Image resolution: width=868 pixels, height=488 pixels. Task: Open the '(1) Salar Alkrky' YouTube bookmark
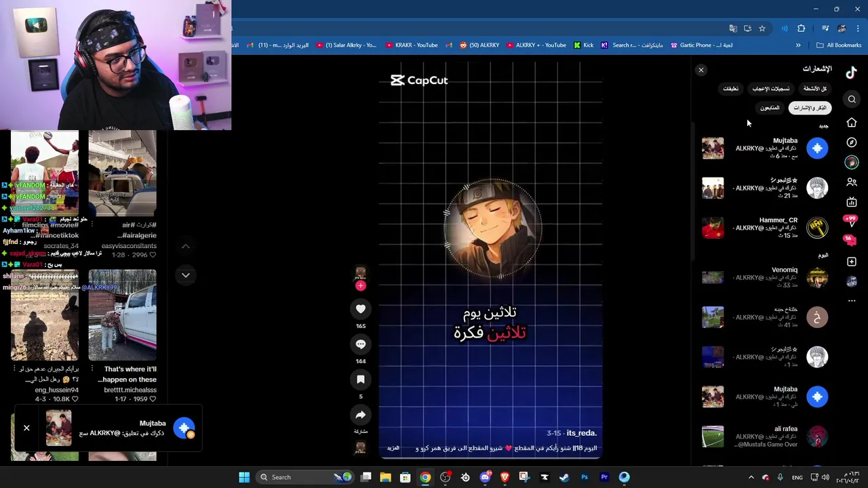click(346, 45)
